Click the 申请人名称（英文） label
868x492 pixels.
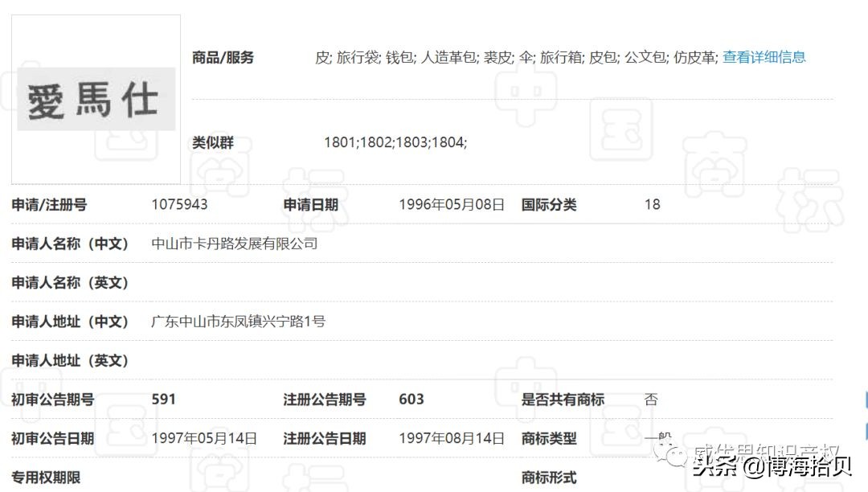(x=70, y=282)
